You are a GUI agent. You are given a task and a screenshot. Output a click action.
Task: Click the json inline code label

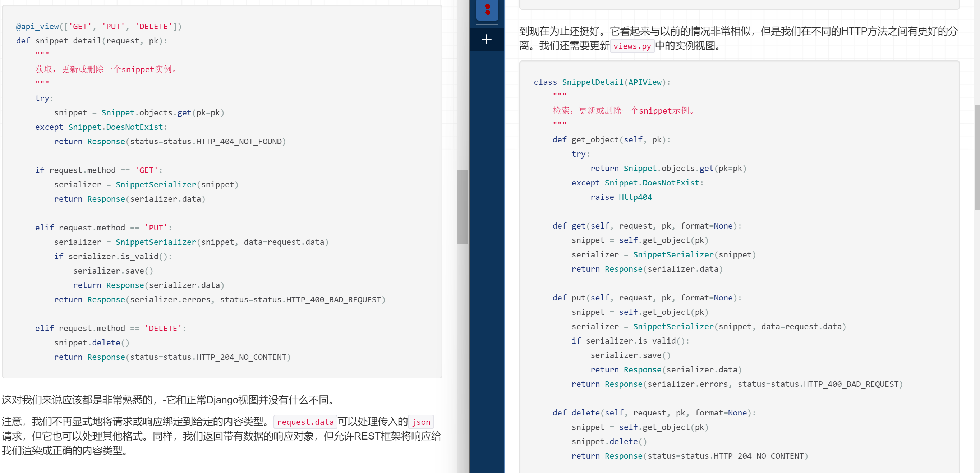click(420, 422)
